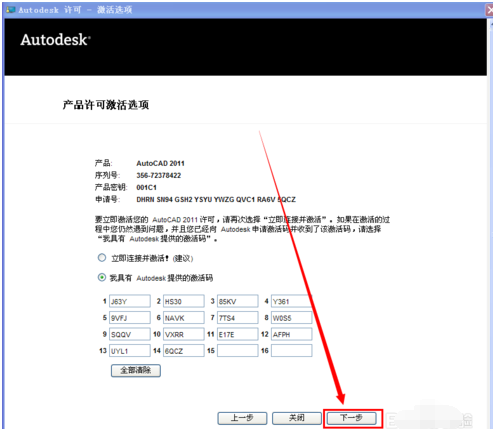
Task: Click activation code field 7 containing 7TS4
Action: [238, 318]
